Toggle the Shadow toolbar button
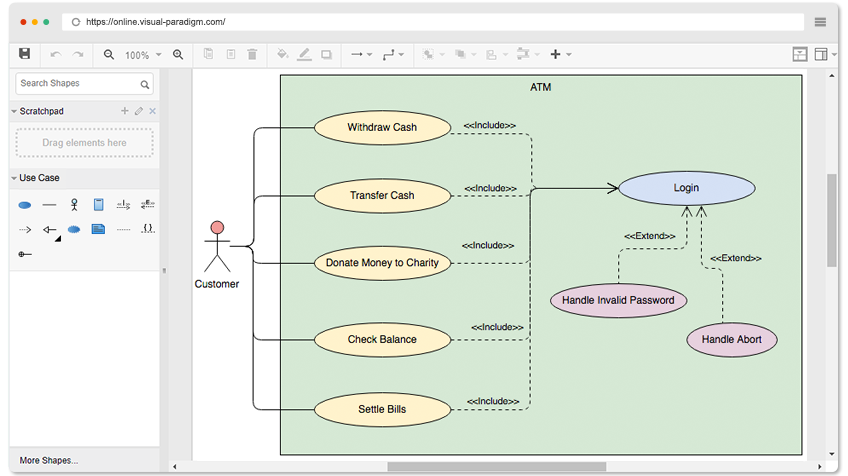Image resolution: width=848 pixels, height=476 pixels. coord(326,54)
